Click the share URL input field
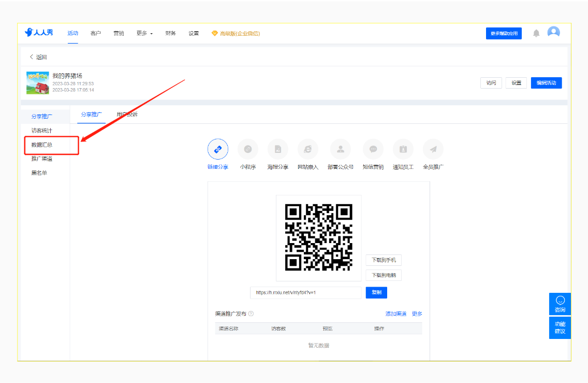 click(x=305, y=292)
